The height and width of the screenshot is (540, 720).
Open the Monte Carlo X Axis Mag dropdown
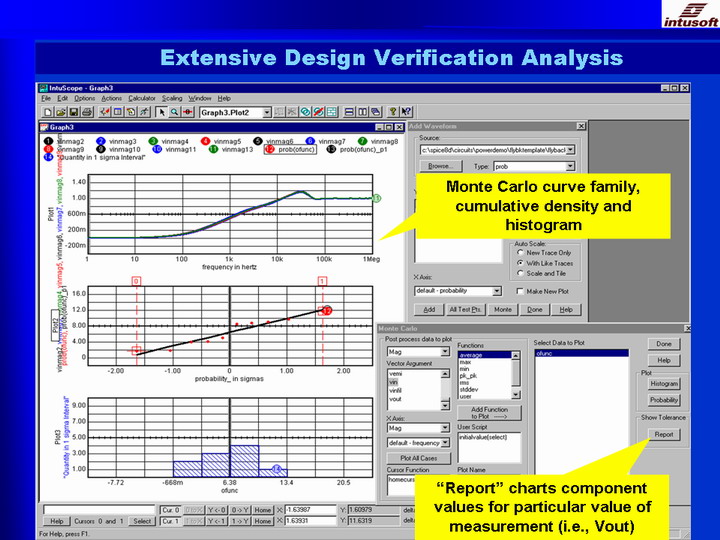(x=444, y=428)
